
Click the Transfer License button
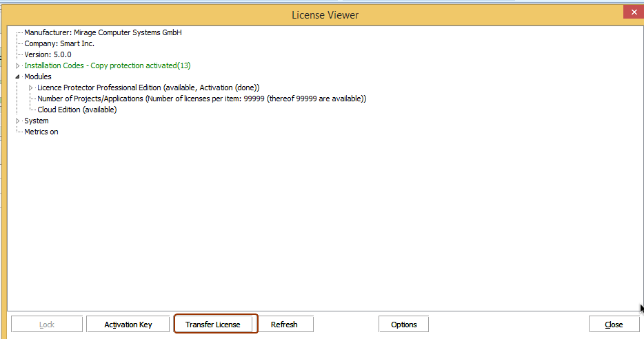[x=213, y=325]
